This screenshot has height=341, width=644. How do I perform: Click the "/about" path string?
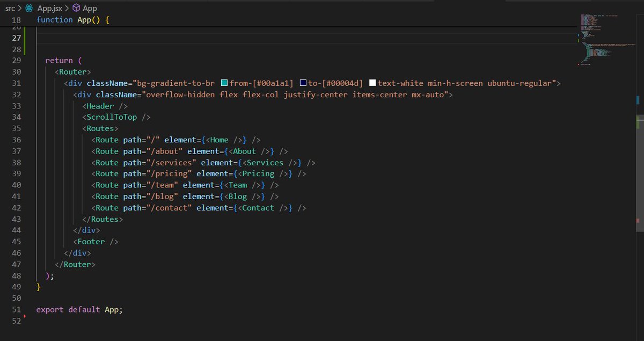(x=164, y=151)
